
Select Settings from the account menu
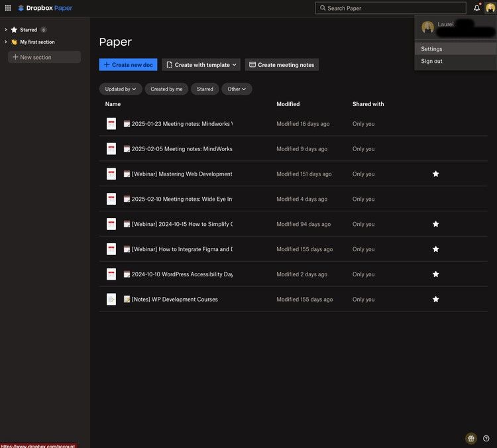(432, 49)
